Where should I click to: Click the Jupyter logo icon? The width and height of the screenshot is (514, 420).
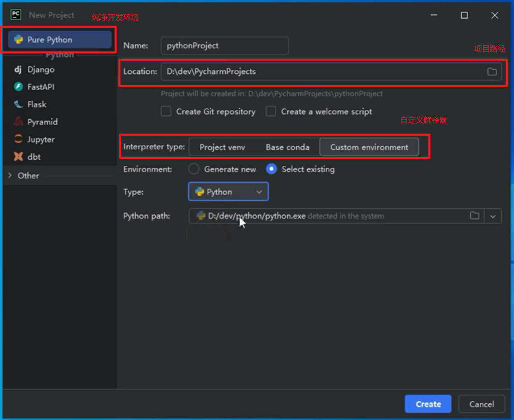[x=18, y=139]
